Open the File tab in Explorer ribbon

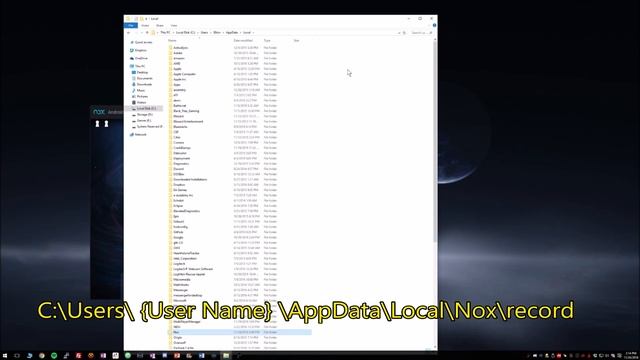tap(131, 25)
